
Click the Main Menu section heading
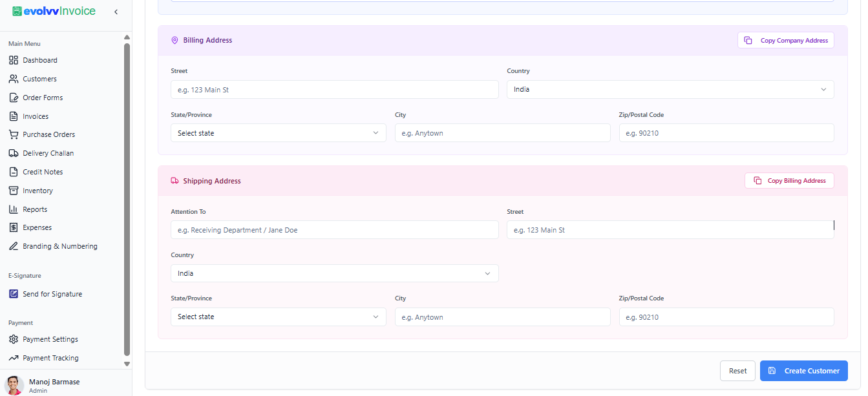point(25,44)
